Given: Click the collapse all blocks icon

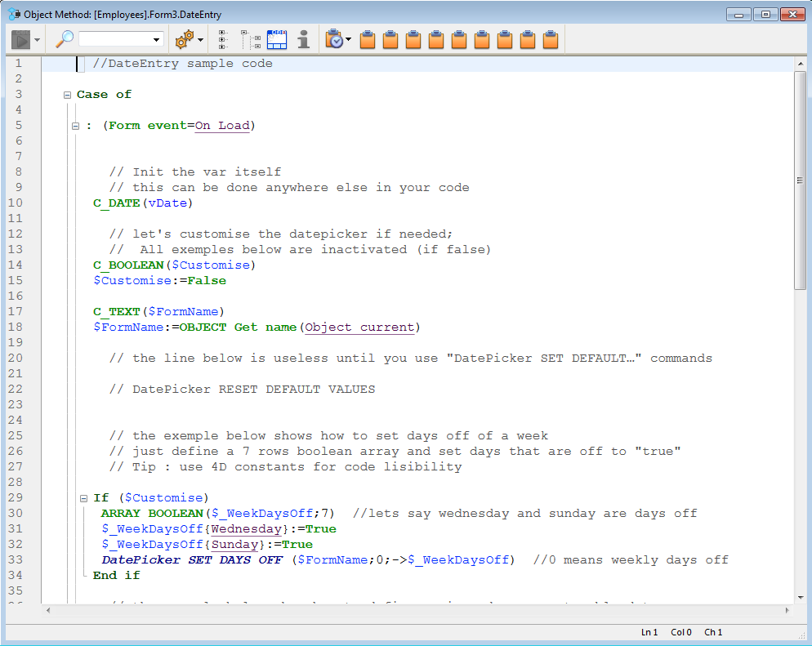Looking at the screenshot, I should [223, 39].
